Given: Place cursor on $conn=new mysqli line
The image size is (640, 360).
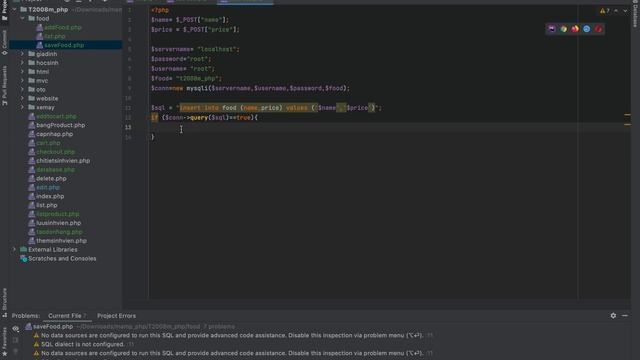Looking at the screenshot, I should [250, 88].
